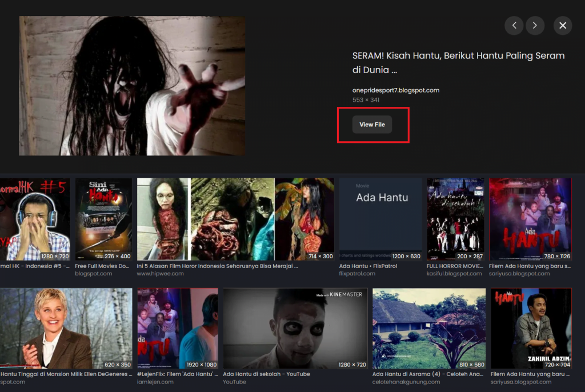Go to previous image with left arrow

(x=514, y=26)
